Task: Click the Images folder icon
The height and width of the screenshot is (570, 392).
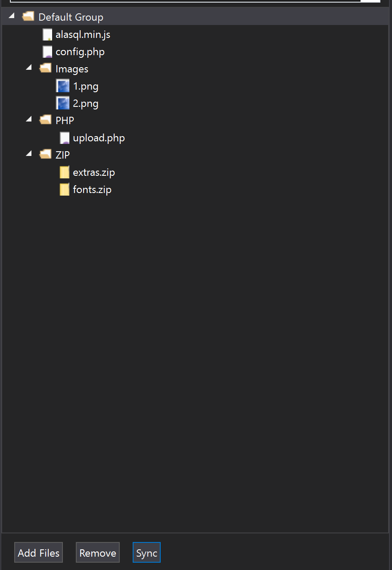Action: (x=46, y=69)
